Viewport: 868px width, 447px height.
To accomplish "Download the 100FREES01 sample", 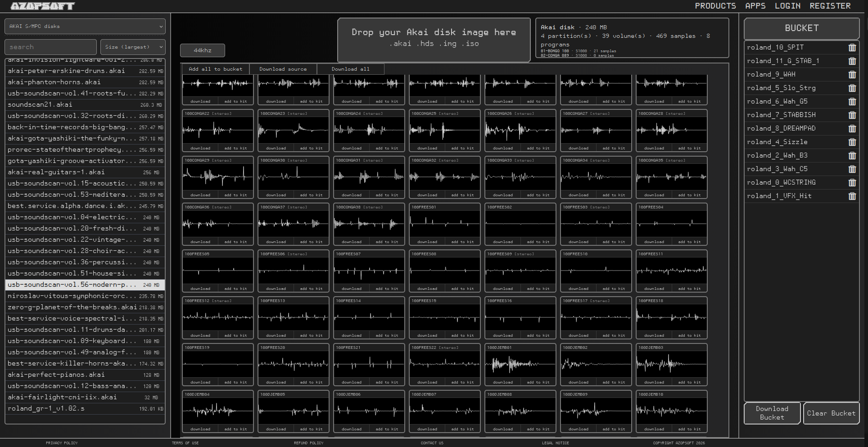I will [x=427, y=242].
